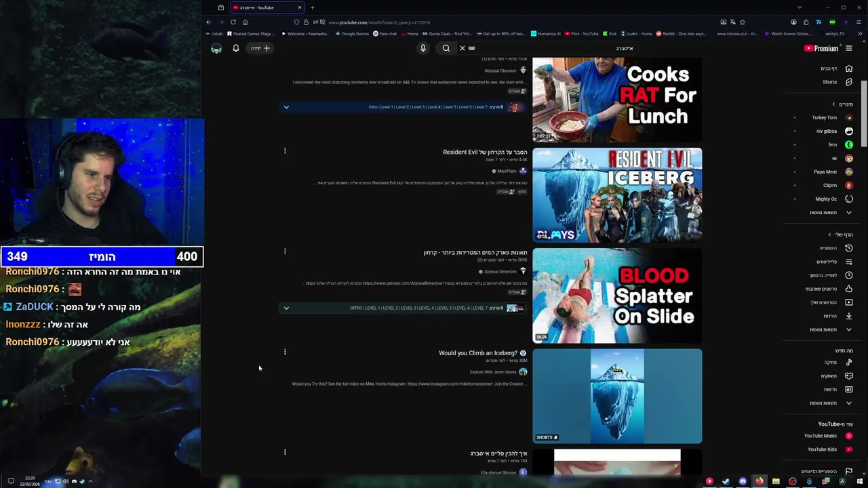This screenshot has width=868, height=488.
Task: Open the Pirated Games Mega bookmark
Action: (x=251, y=33)
